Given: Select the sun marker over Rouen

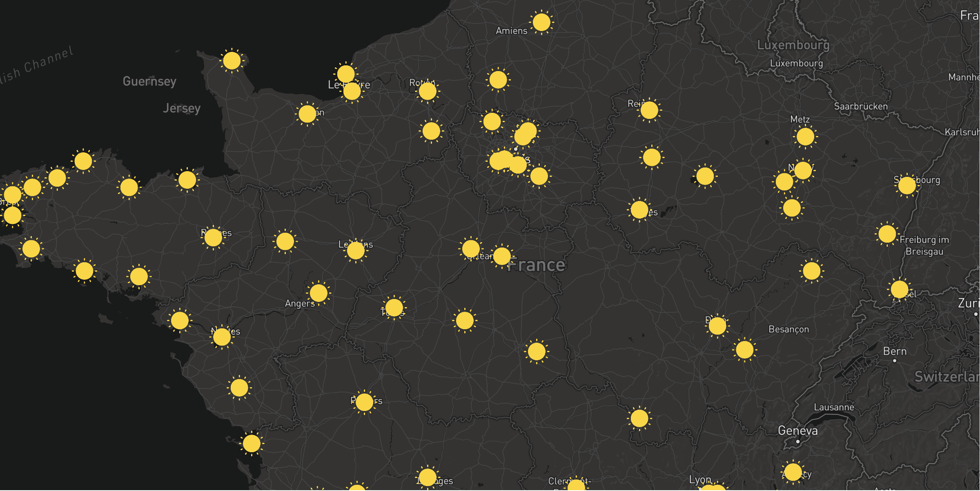Looking at the screenshot, I should pos(427,91).
